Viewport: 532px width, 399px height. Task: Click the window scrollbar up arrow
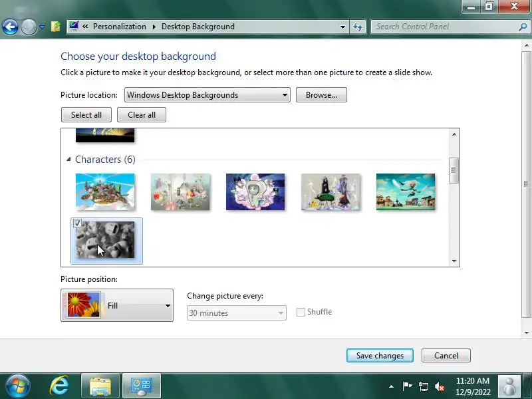pyautogui.click(x=527, y=45)
